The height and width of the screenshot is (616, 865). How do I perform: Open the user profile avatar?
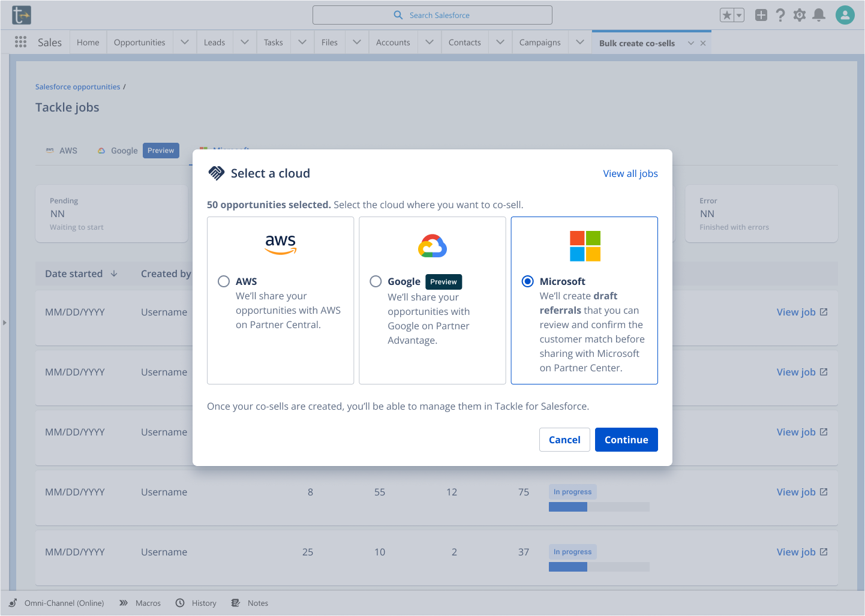tap(845, 15)
